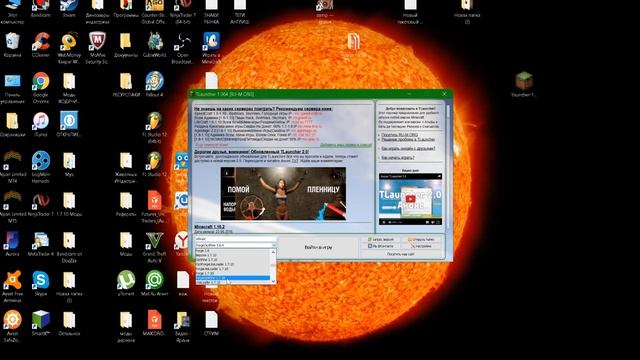The width and height of the screenshot is (640, 360).
Task: Launch Steam from the desktop
Action: click(x=69, y=9)
